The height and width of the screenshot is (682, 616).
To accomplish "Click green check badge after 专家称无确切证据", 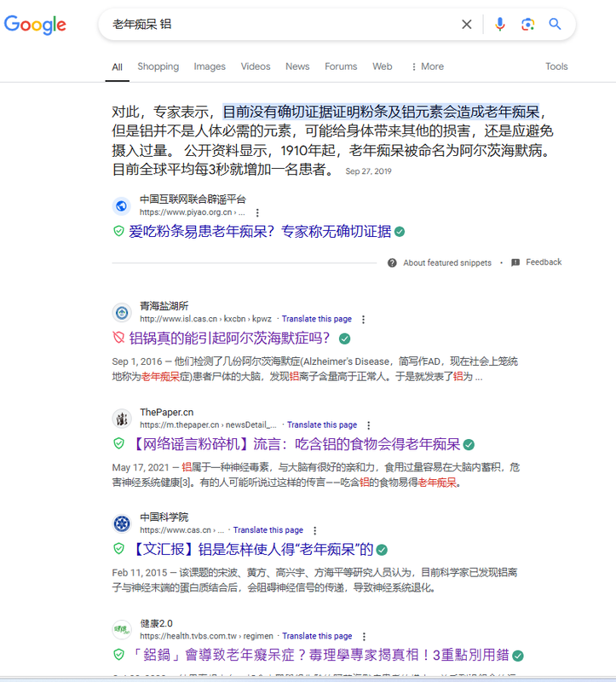I will coord(400,232).
